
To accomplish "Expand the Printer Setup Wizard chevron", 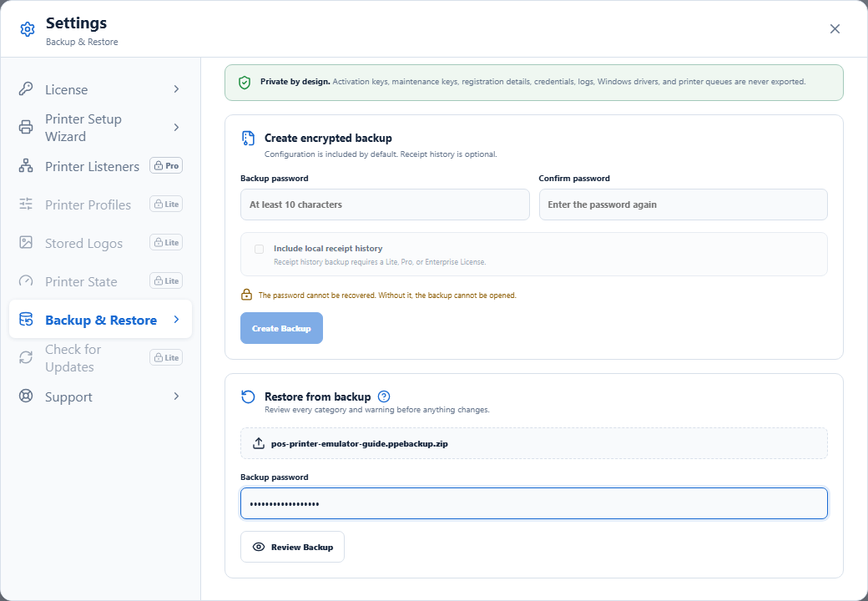I will tap(176, 127).
